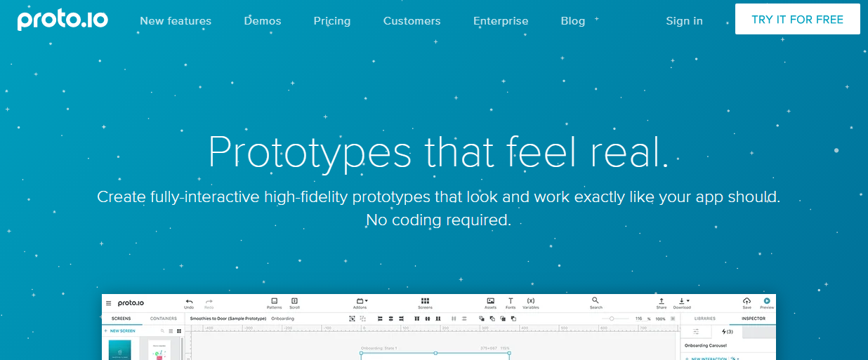Viewport: 868px width, 360px height.
Task: Click the Save cloud icon
Action: [x=747, y=301]
